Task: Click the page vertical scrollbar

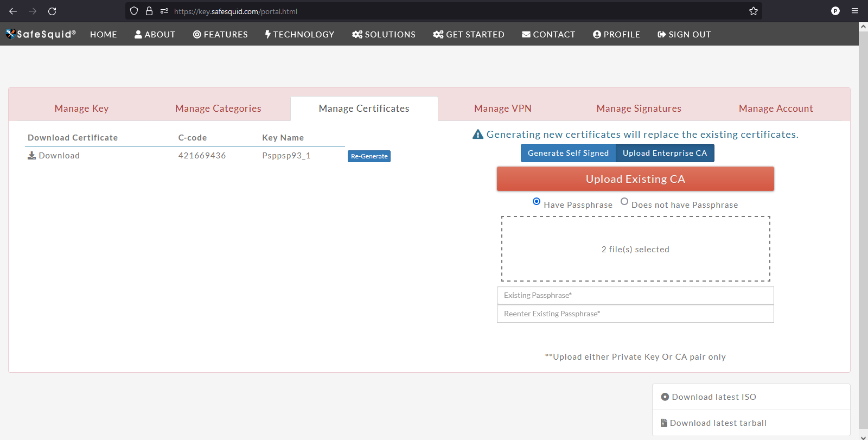Action: tap(863, 231)
